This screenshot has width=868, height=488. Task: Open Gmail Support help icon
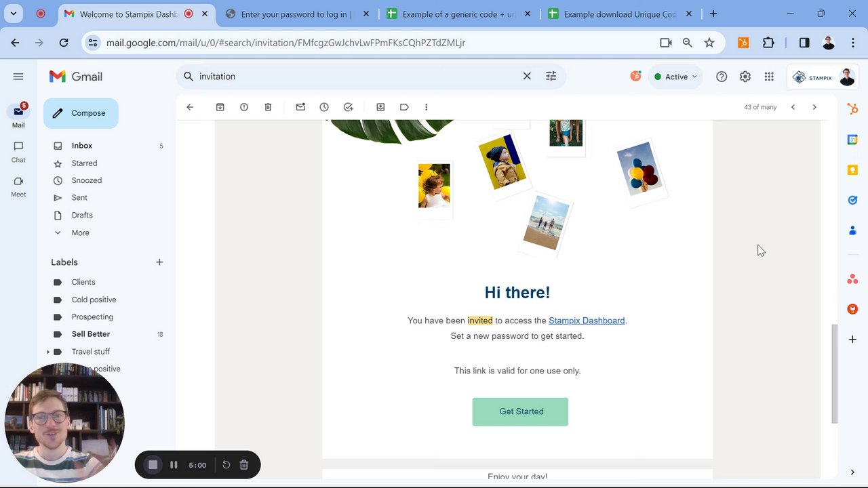722,77
